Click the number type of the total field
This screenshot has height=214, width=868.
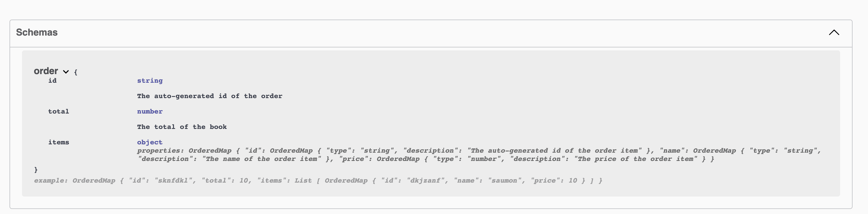pyautogui.click(x=150, y=112)
